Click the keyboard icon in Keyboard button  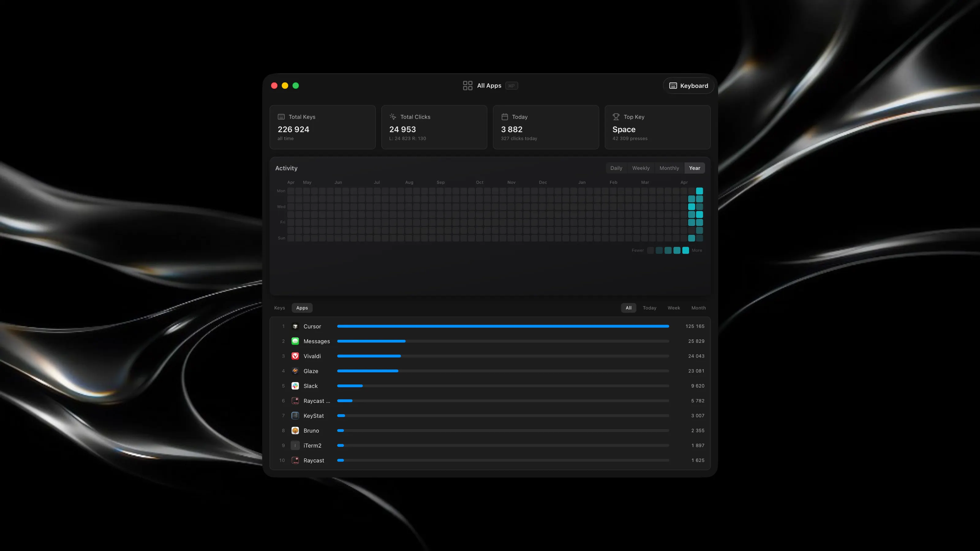(x=673, y=86)
